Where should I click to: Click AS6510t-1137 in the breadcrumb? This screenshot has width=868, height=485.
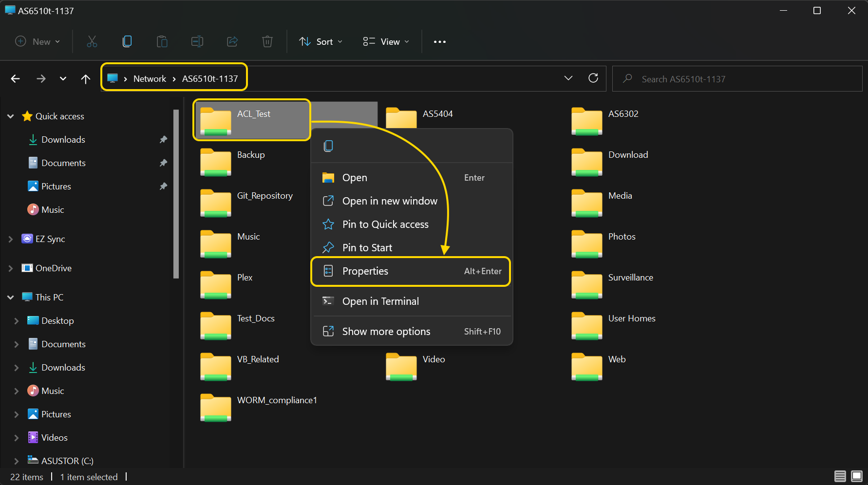pos(210,78)
